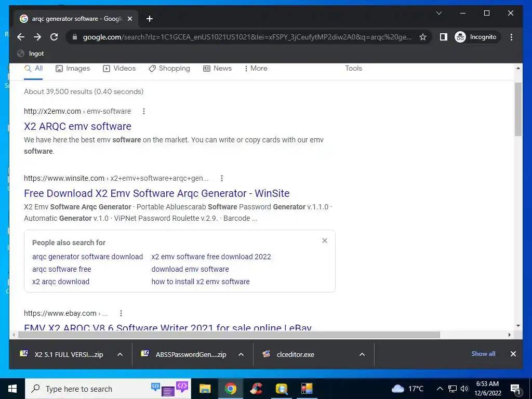The image size is (532, 399).
Task: Open the tab search chevron
Action: (x=438, y=13)
